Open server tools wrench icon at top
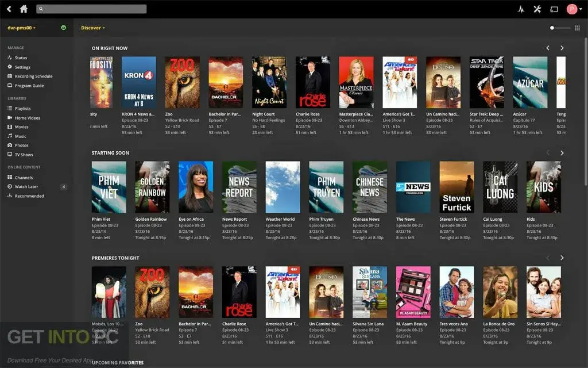Image resolution: width=588 pixels, height=368 pixels. (x=537, y=9)
